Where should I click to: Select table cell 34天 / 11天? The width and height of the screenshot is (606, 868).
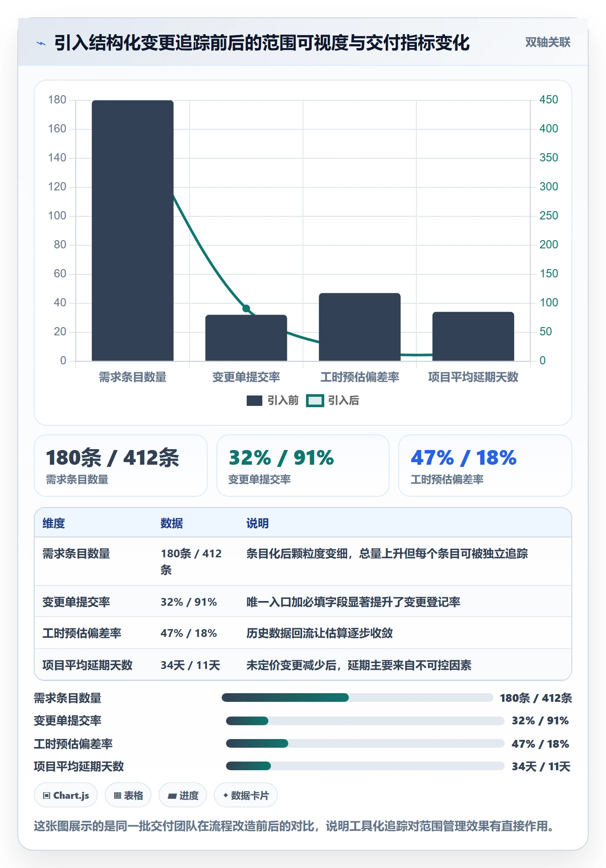(x=190, y=665)
